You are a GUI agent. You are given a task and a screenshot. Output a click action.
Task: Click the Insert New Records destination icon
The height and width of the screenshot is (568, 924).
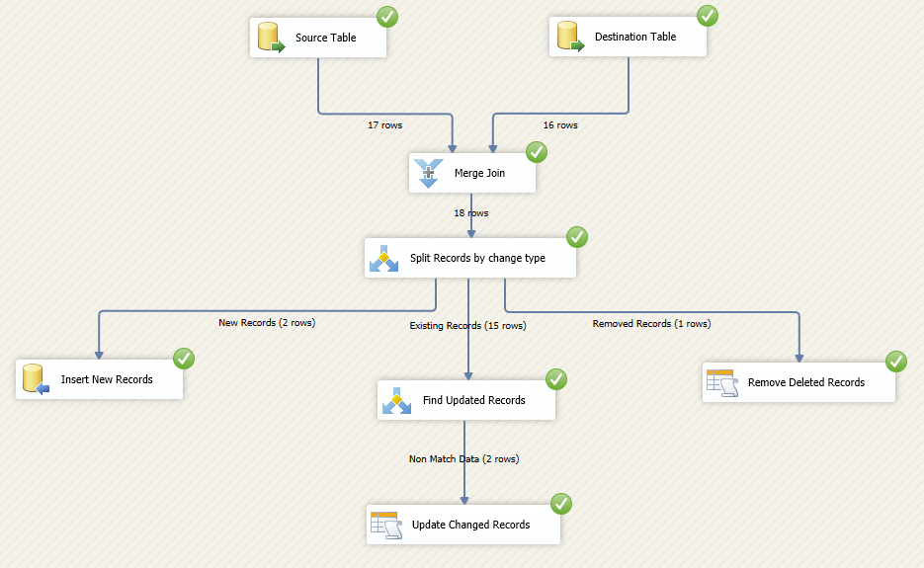pyautogui.click(x=35, y=379)
